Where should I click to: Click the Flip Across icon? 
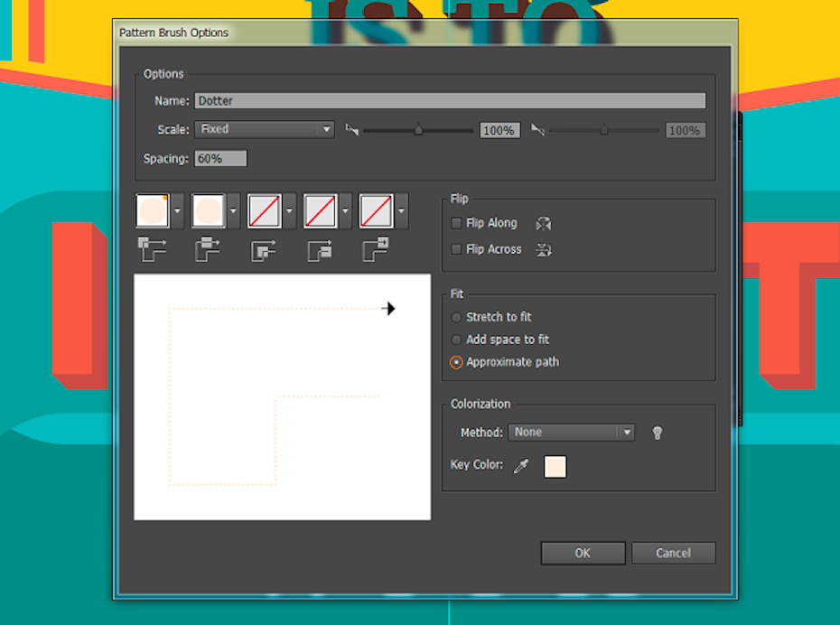pos(543,250)
